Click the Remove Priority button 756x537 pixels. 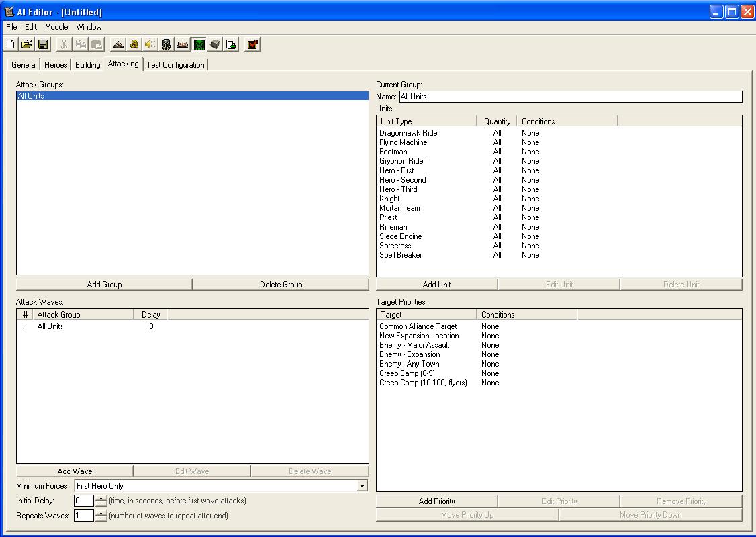681,501
